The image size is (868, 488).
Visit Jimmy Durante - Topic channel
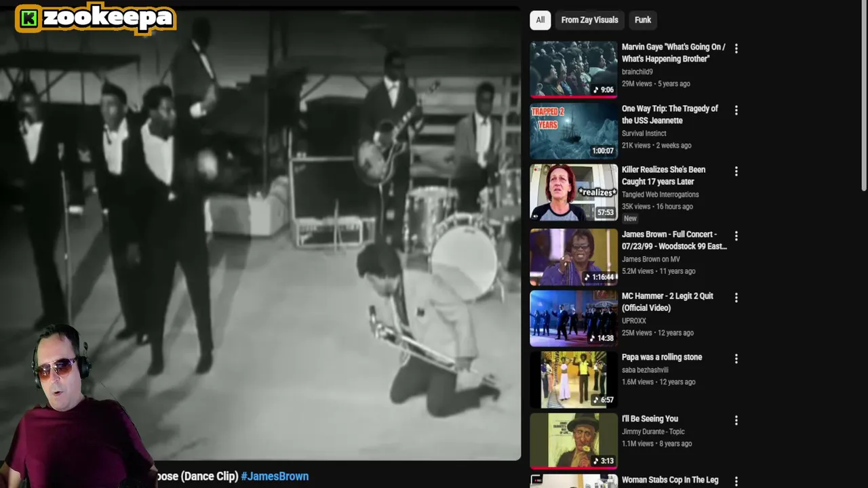653,432
